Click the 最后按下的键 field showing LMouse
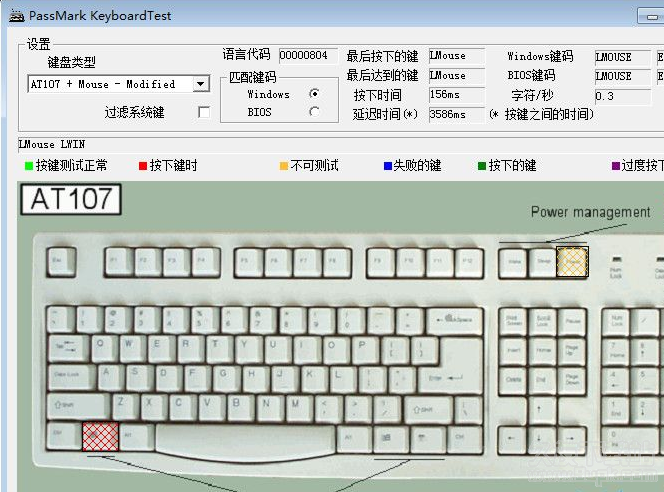The image size is (664, 492). point(456,55)
